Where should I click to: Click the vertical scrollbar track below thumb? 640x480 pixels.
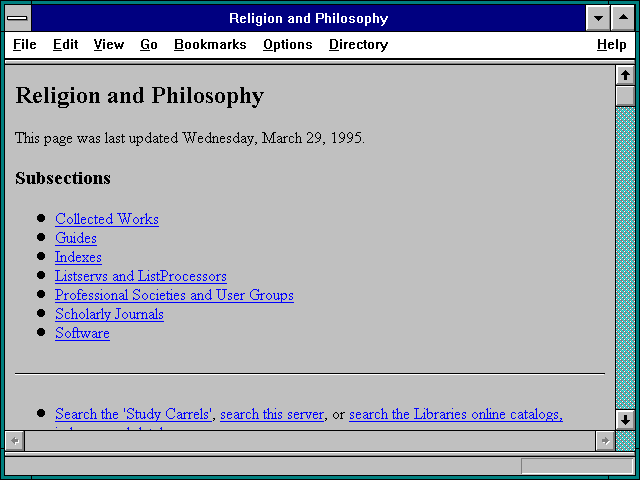coord(625,258)
